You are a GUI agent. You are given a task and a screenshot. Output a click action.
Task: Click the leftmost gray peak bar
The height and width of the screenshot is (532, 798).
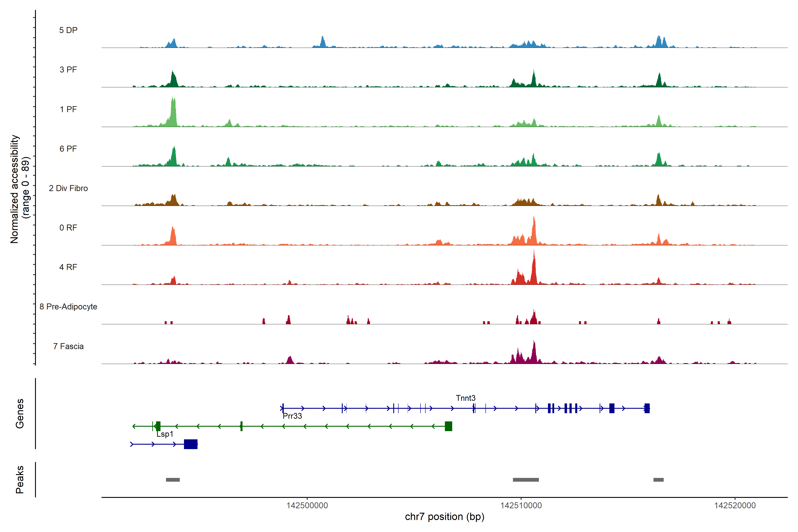pyautogui.click(x=173, y=480)
